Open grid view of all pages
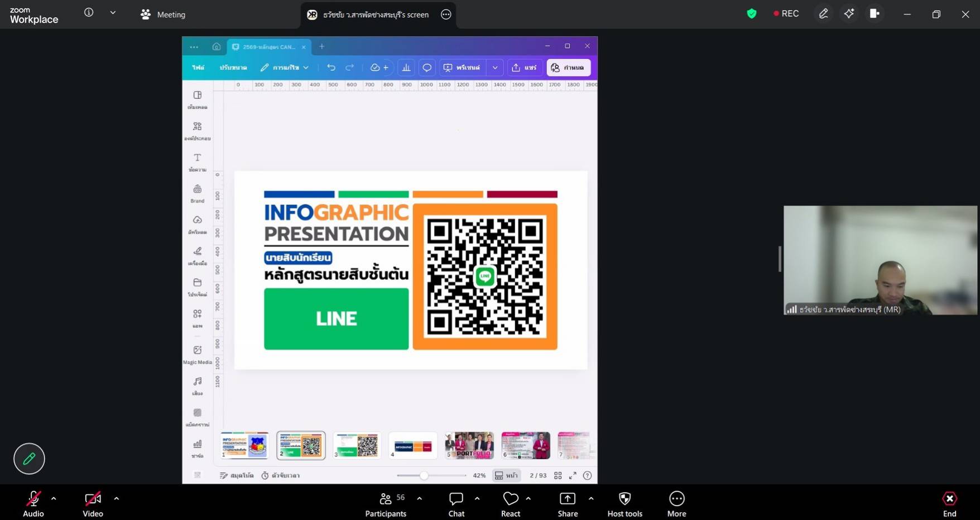The image size is (980, 520). coord(558,475)
